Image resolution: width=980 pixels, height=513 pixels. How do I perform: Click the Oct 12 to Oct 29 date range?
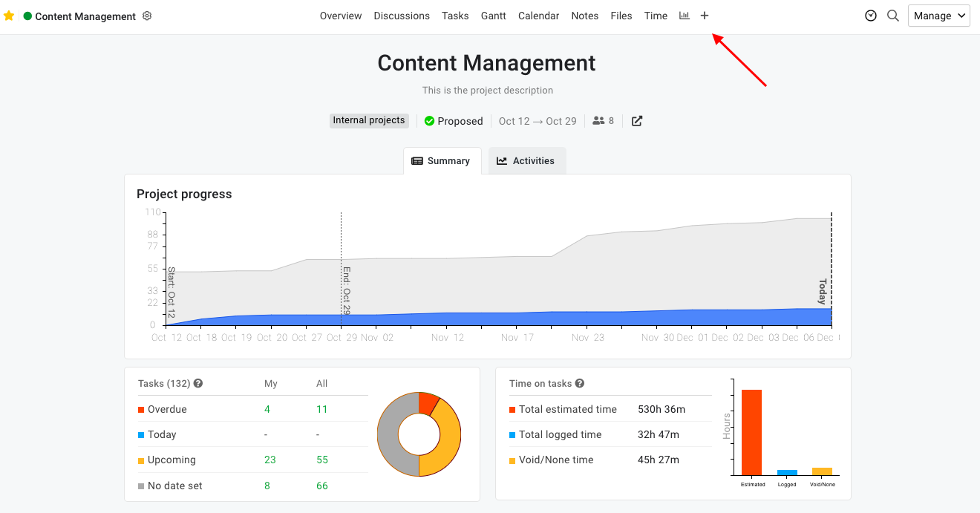pyautogui.click(x=537, y=120)
